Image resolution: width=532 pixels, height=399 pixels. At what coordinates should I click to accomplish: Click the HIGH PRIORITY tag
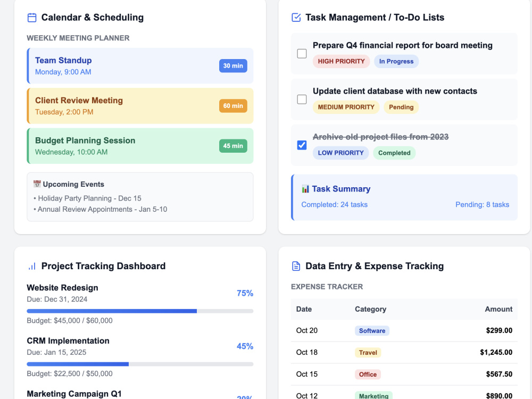pos(341,61)
